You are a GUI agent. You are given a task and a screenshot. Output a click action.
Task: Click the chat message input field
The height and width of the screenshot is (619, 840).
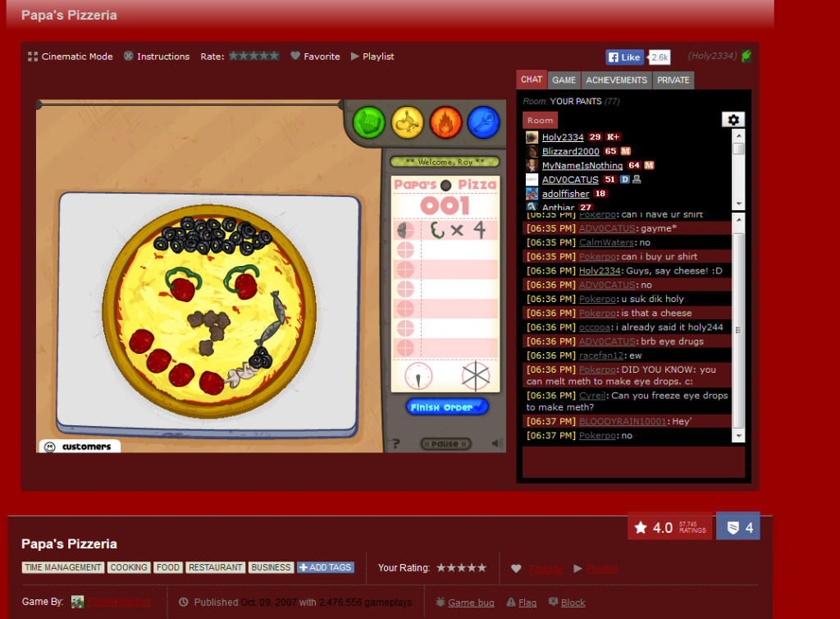pyautogui.click(x=634, y=462)
